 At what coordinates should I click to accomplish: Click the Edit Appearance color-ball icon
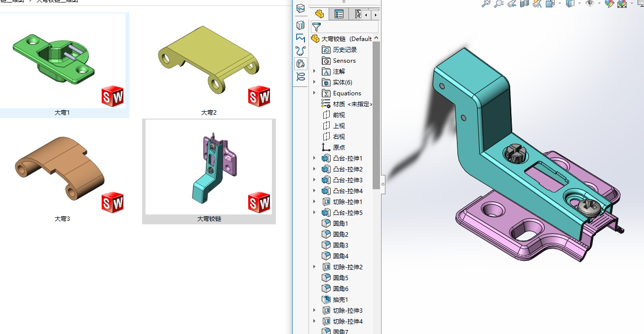609,3
